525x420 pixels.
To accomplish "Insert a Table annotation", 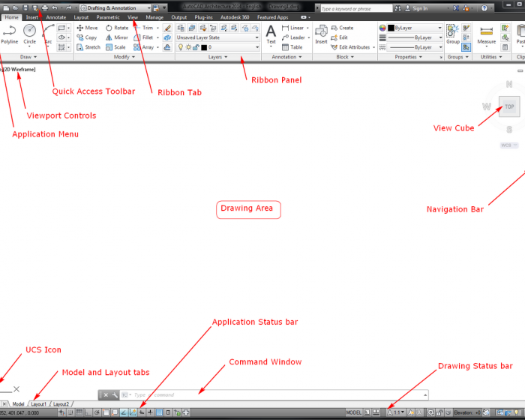I will tap(292, 47).
